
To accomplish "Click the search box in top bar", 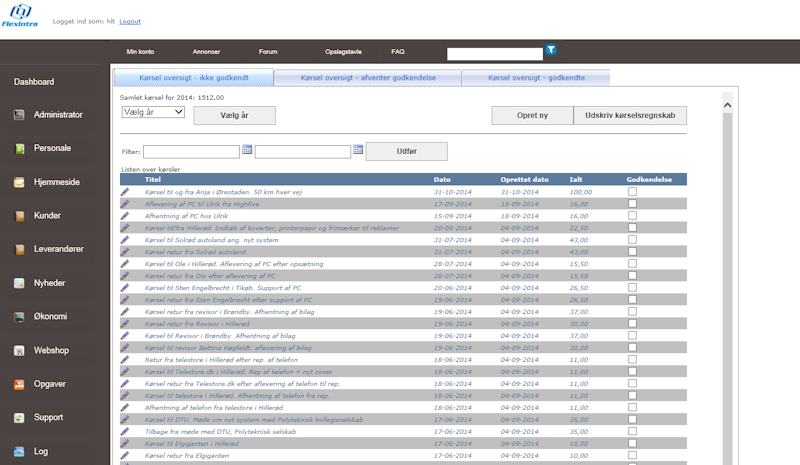I will (495, 54).
